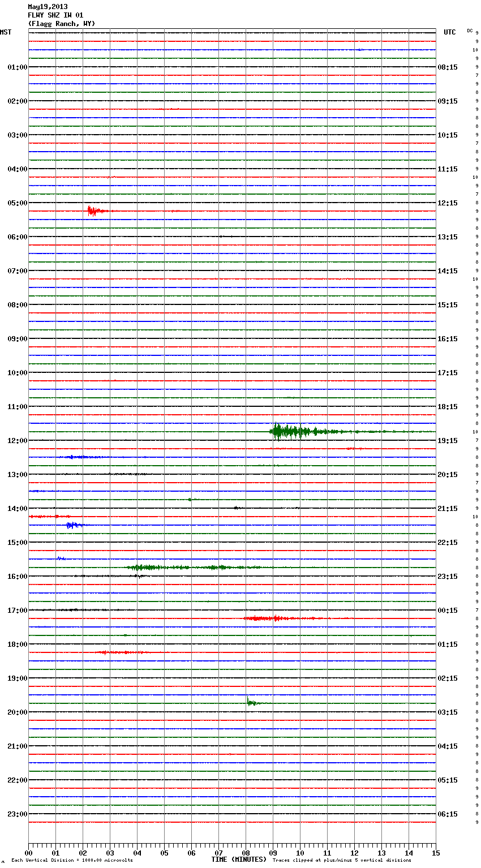Screen dimensions: 481x868
Task: Select the 02:00 MST time label
Action: pyautogui.click(x=18, y=101)
